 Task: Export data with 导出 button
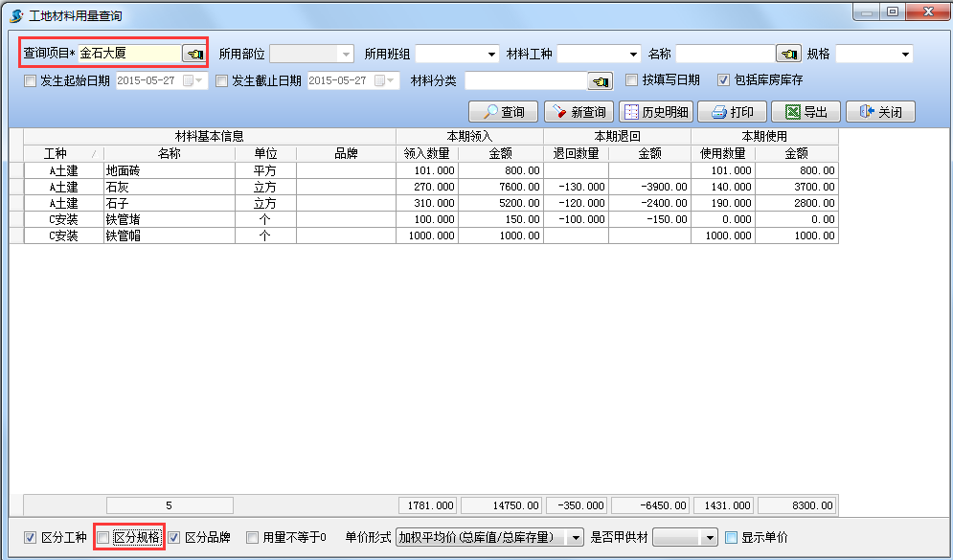point(806,112)
